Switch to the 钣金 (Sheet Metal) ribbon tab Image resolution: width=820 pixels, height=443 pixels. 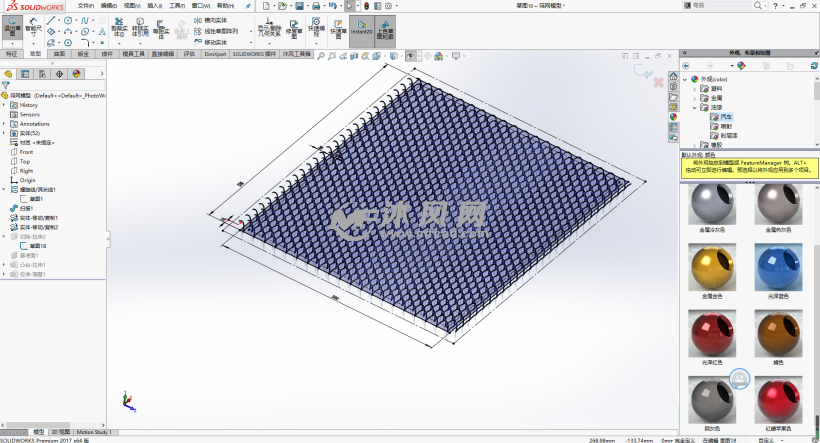pyautogui.click(x=83, y=54)
